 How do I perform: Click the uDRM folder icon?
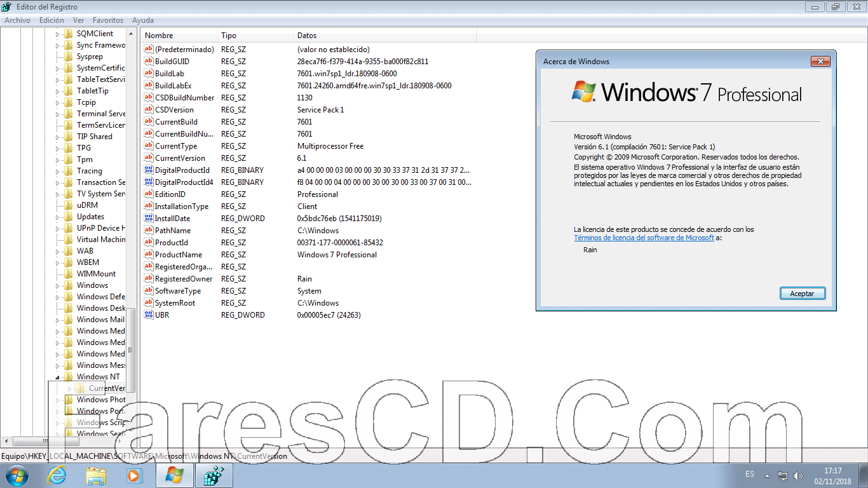pyautogui.click(x=68, y=205)
